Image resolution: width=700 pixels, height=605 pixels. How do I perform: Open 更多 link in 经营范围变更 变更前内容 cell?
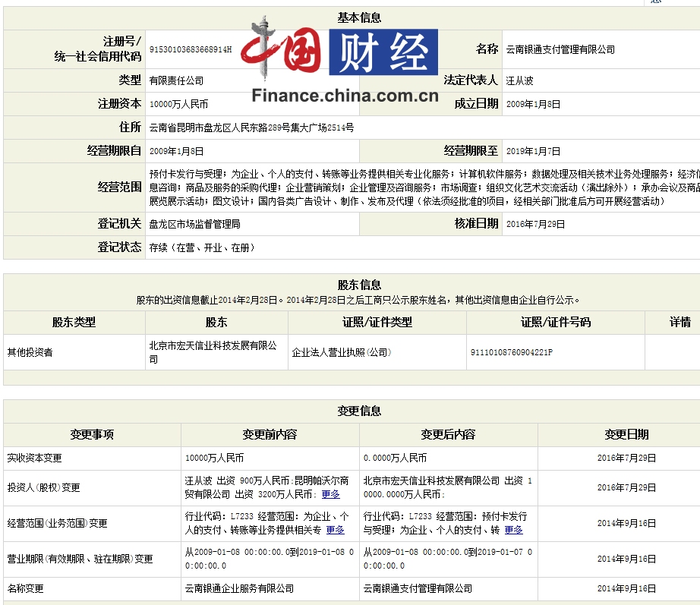tap(336, 530)
